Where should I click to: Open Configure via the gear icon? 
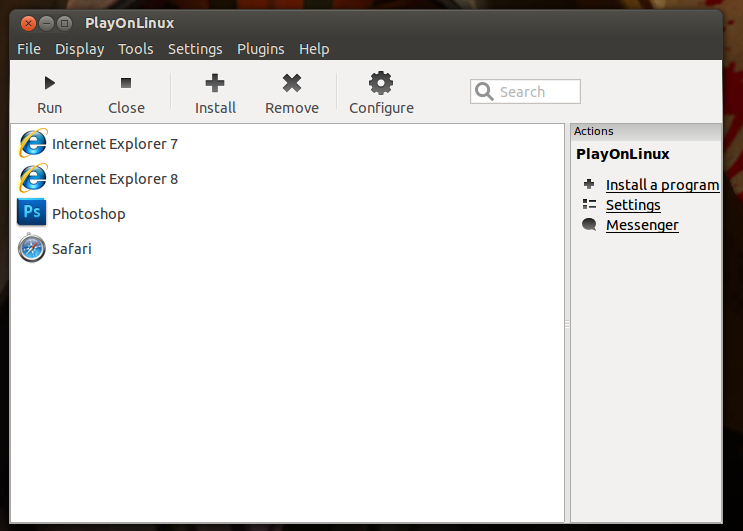coord(381,83)
